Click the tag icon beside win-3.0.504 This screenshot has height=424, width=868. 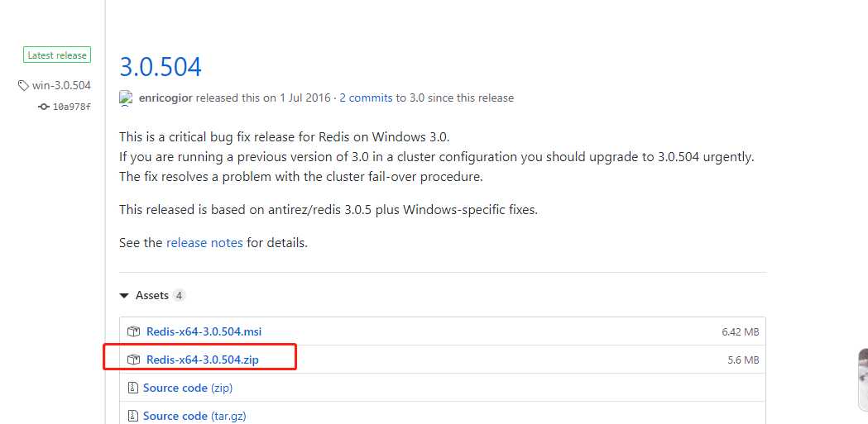tap(23, 86)
